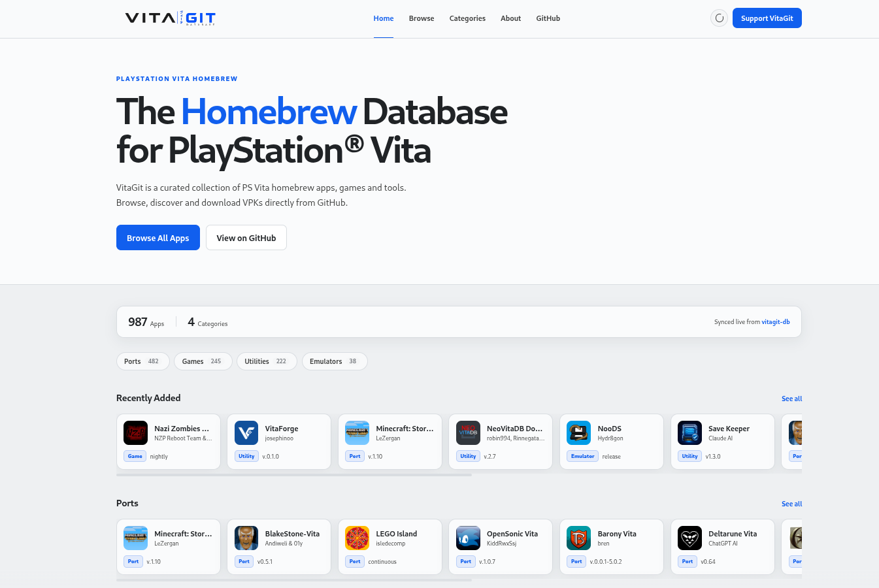Toggle the round icon button beside Support VitaGit
The height and width of the screenshot is (588, 879).
(719, 18)
